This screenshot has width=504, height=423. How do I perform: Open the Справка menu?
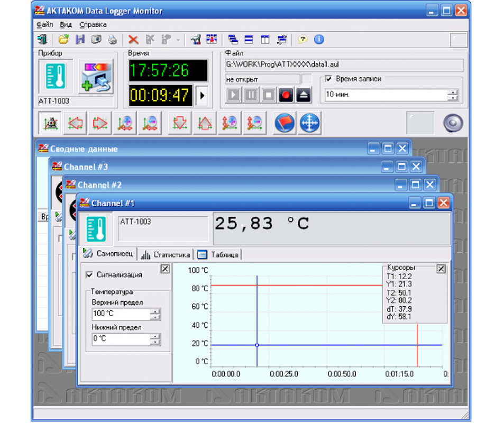[93, 24]
